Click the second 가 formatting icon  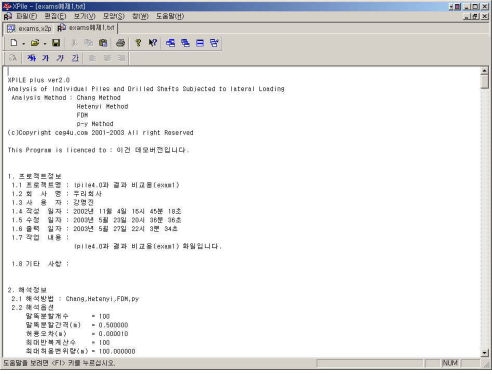[46, 58]
